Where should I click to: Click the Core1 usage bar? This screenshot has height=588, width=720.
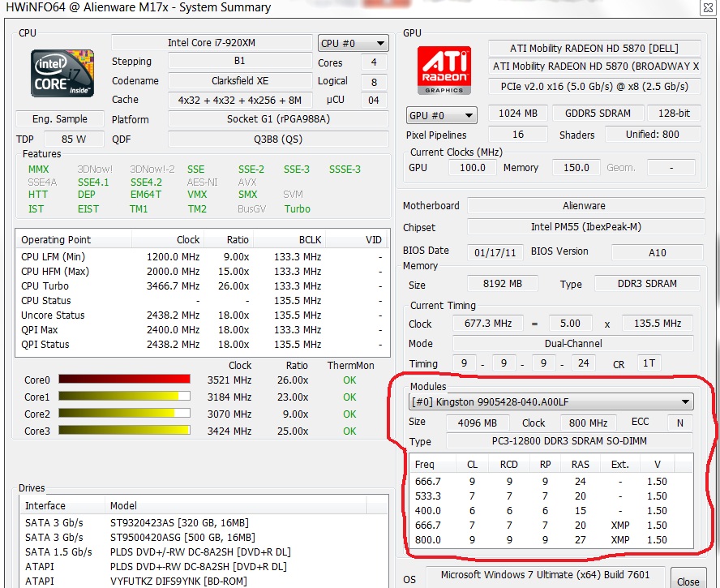pyautogui.click(x=124, y=397)
